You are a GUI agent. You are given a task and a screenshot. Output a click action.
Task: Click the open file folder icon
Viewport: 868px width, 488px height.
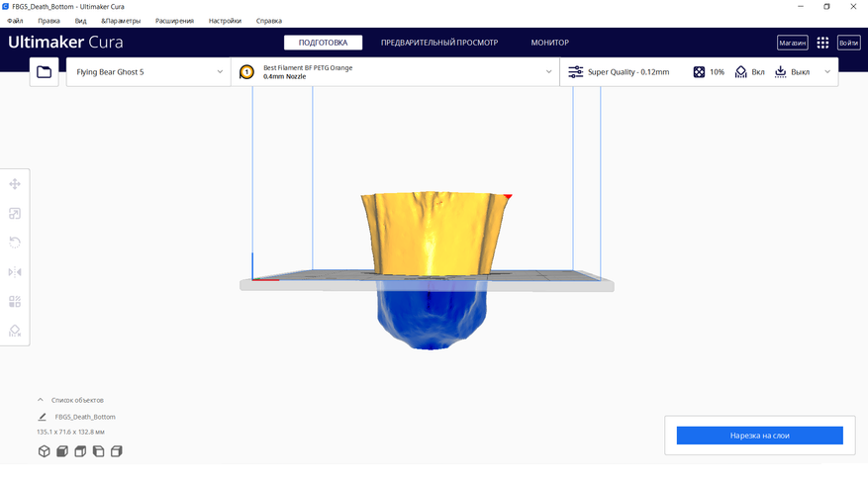44,72
